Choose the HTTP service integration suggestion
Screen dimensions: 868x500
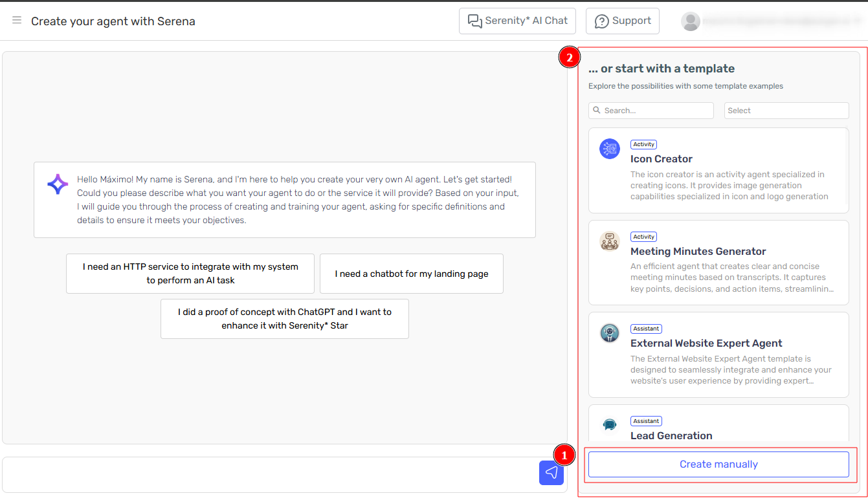point(190,274)
